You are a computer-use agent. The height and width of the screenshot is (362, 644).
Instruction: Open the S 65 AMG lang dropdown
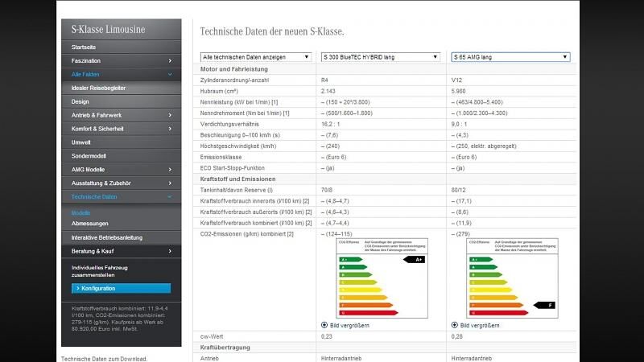click(510, 57)
